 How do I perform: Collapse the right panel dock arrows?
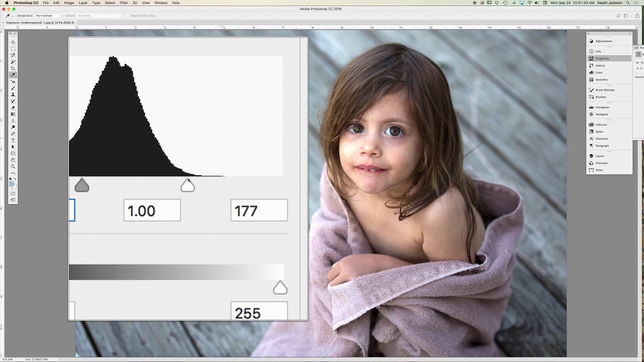(x=629, y=34)
